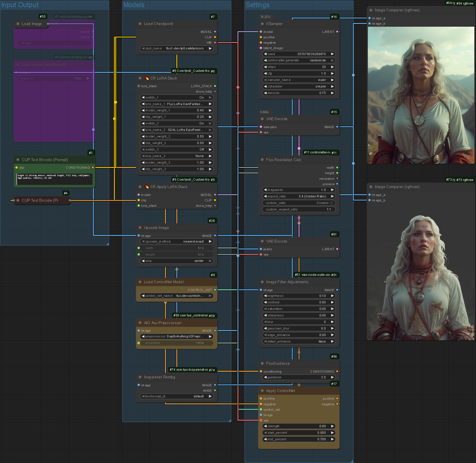This screenshot has height=463, width=476.
Task: Increase guidance with its right arrow
Action: pos(332,378)
